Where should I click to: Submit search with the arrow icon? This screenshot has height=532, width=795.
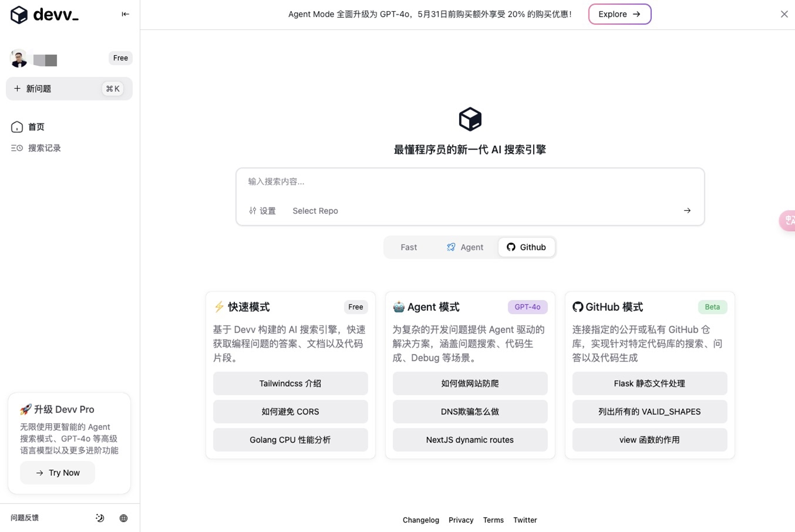click(x=686, y=210)
